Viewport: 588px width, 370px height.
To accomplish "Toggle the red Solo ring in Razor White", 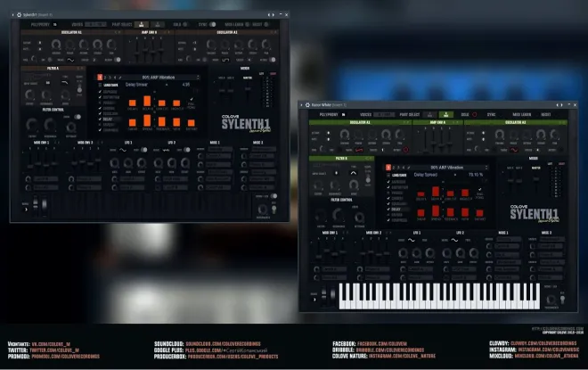I will click(x=474, y=114).
